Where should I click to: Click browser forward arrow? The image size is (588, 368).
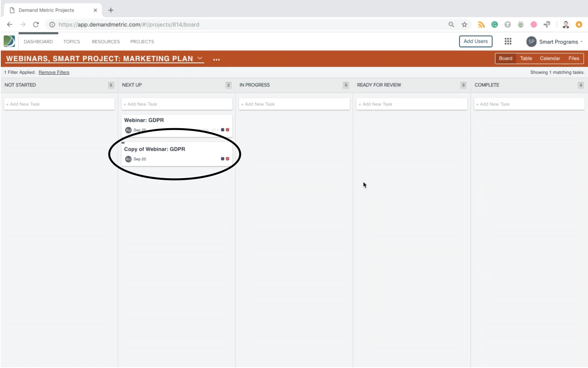[23, 24]
